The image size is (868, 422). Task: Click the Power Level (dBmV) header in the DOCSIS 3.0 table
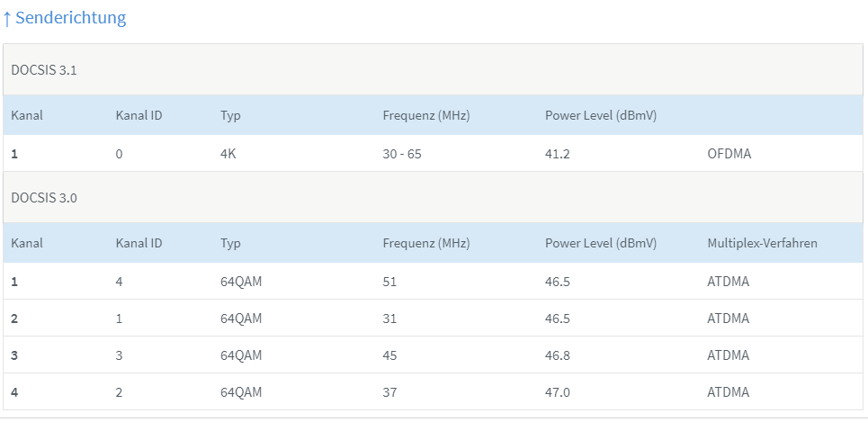point(600,243)
